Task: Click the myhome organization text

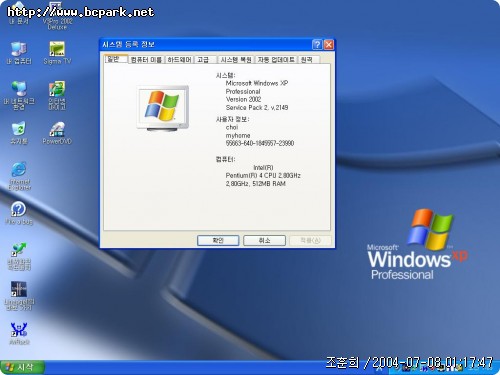Action: coord(238,135)
